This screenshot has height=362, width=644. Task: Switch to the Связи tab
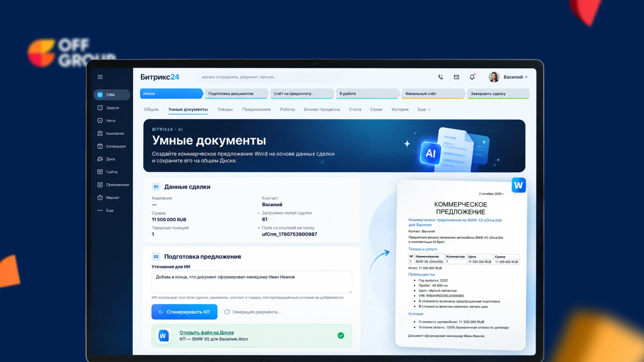[x=376, y=110]
